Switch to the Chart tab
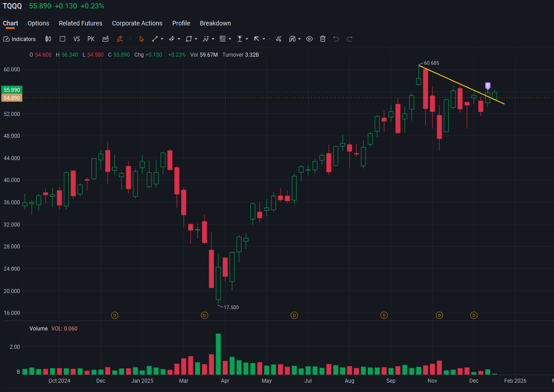554x392 pixels. [10, 23]
